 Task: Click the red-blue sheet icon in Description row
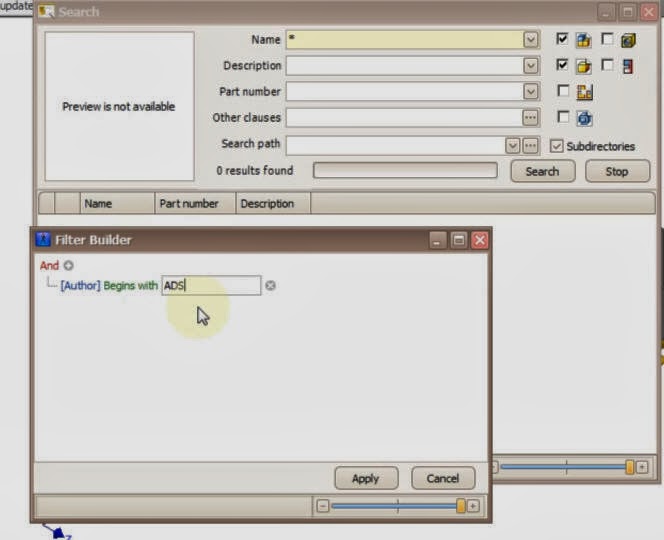point(628,66)
